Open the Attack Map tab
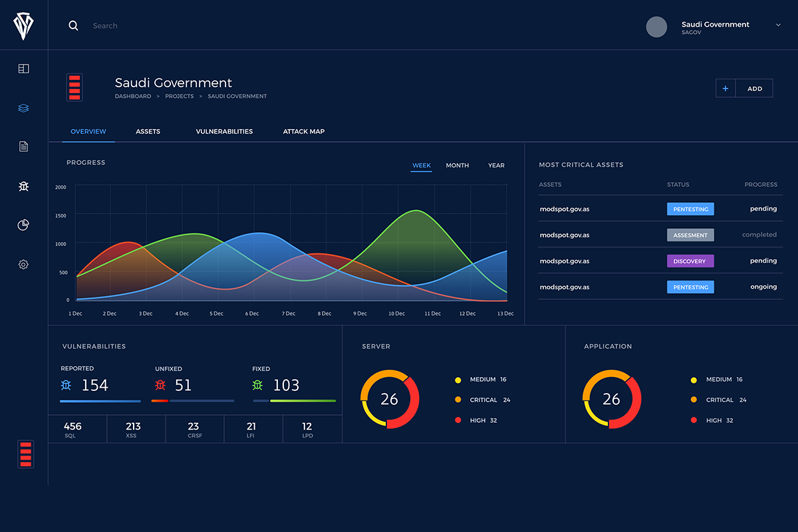The height and width of the screenshot is (532, 798). pyautogui.click(x=304, y=132)
